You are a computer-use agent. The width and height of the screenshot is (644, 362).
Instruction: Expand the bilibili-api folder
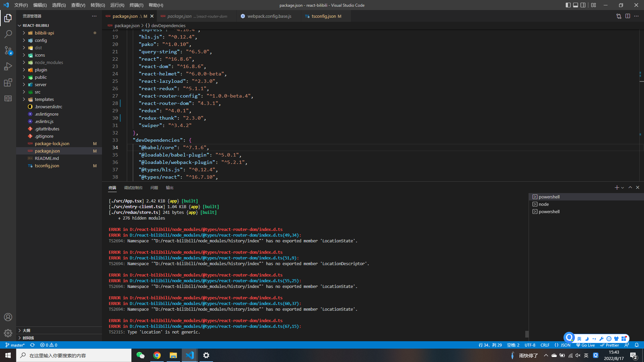click(44, 33)
